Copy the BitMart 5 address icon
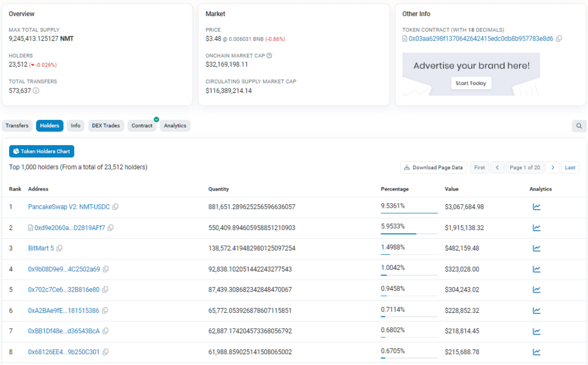 pyautogui.click(x=60, y=248)
